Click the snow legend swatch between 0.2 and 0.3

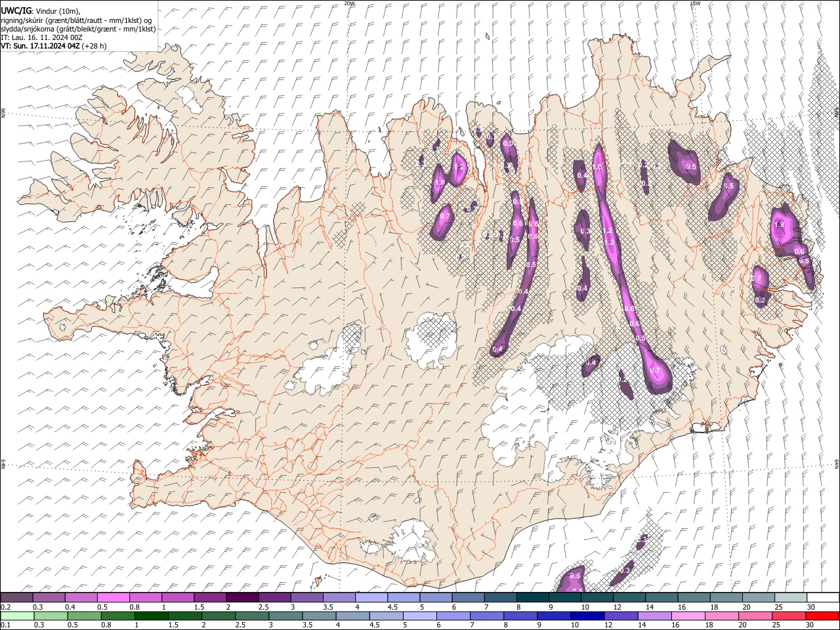[17, 598]
